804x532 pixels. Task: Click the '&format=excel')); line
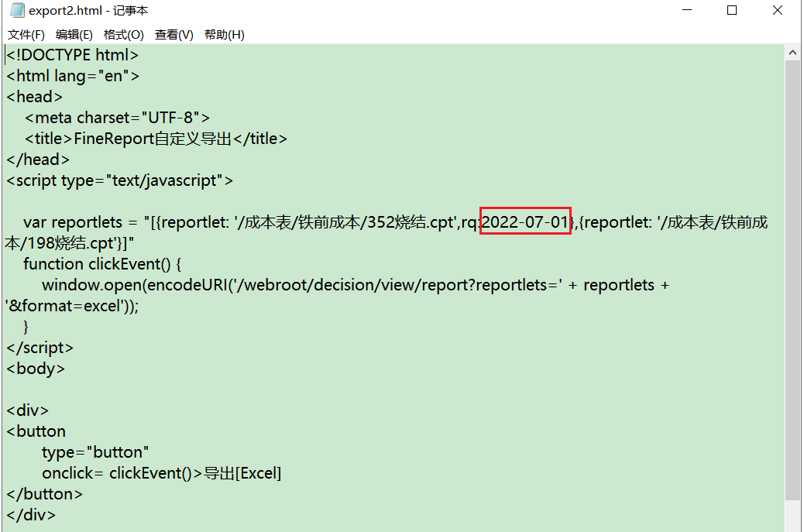click(72, 306)
